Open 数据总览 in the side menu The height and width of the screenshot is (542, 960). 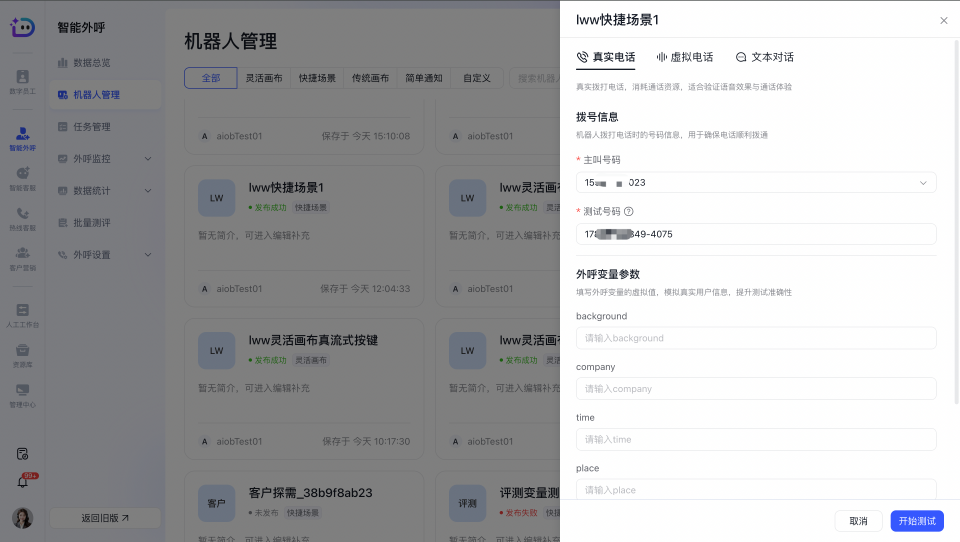pyautogui.click(x=105, y=62)
